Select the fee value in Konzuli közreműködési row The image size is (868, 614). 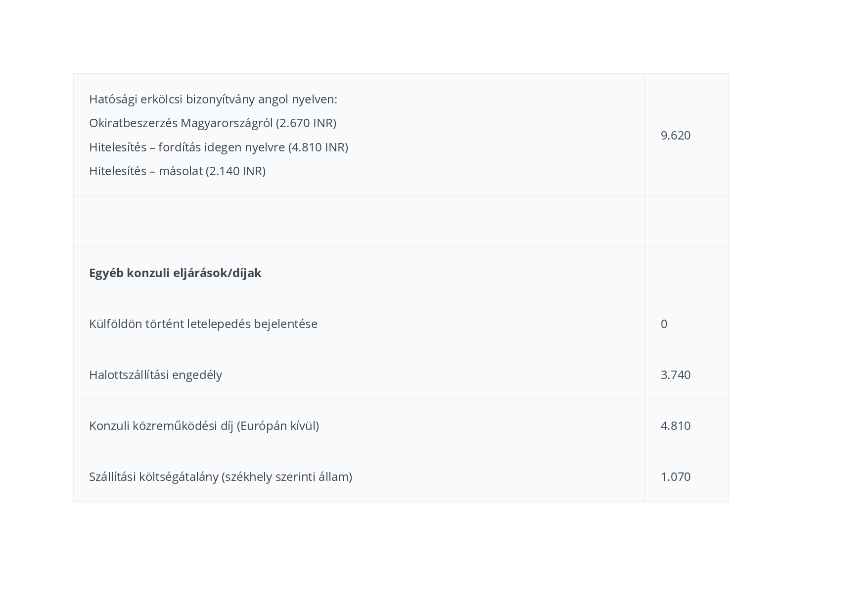[675, 425]
